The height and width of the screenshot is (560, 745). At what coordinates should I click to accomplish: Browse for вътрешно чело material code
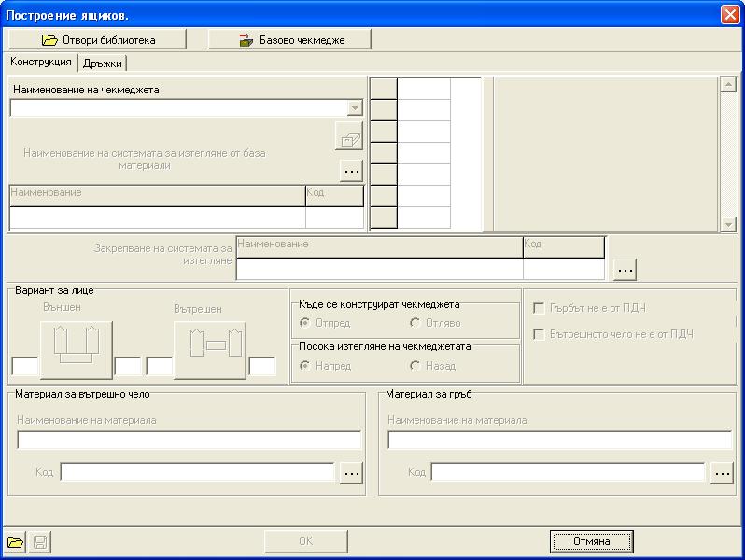[351, 473]
